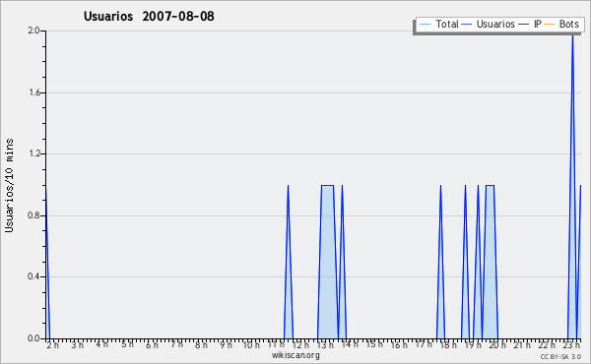The height and width of the screenshot is (364, 591).
Task: Click the '8 h' x-axis label
Action: click(x=201, y=345)
